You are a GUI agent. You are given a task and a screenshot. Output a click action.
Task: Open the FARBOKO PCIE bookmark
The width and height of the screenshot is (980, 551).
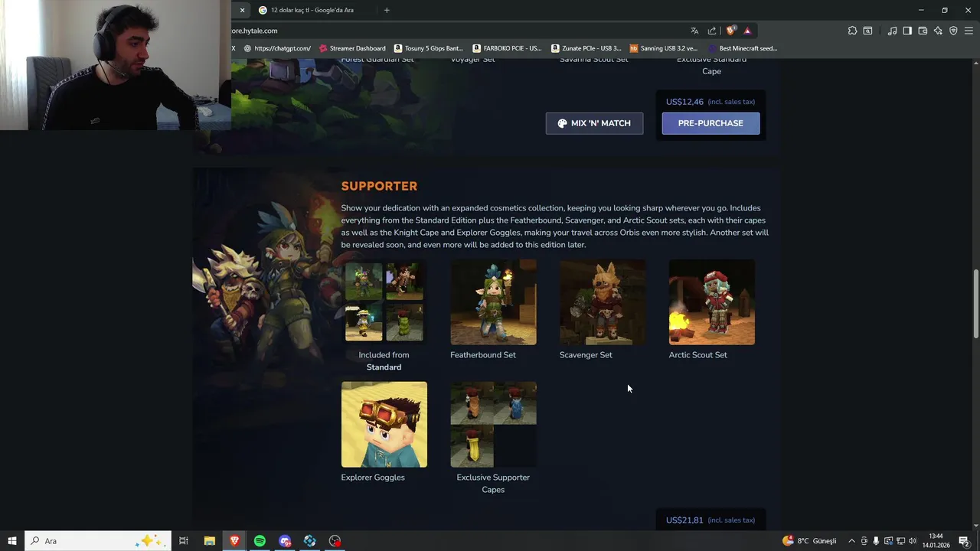507,48
